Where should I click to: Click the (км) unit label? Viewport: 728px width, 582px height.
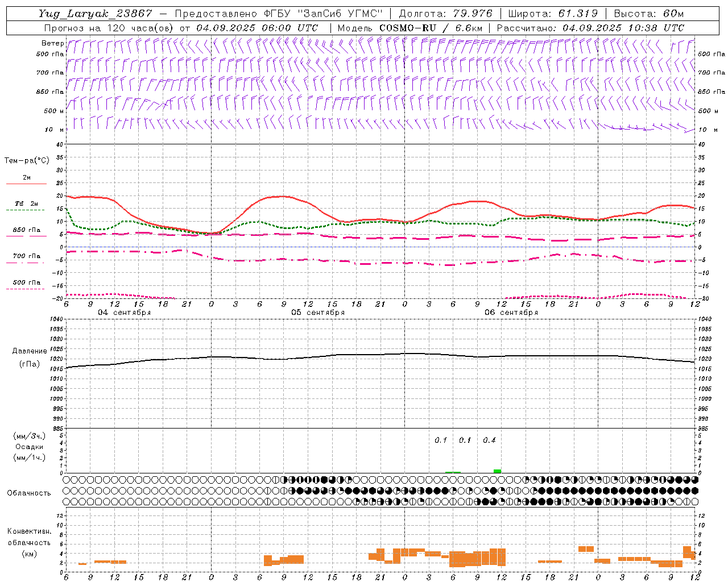[30, 554]
